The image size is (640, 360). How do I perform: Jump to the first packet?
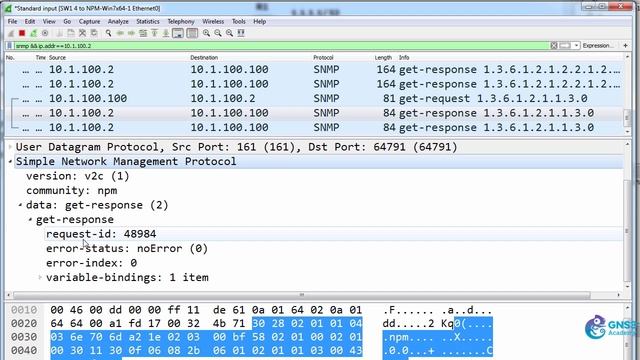coord(154,33)
